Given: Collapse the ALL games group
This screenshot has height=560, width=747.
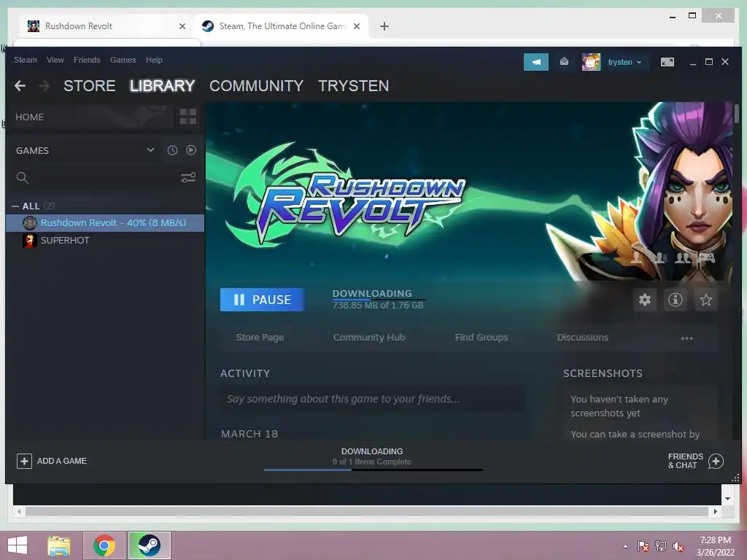Looking at the screenshot, I should 15,206.
